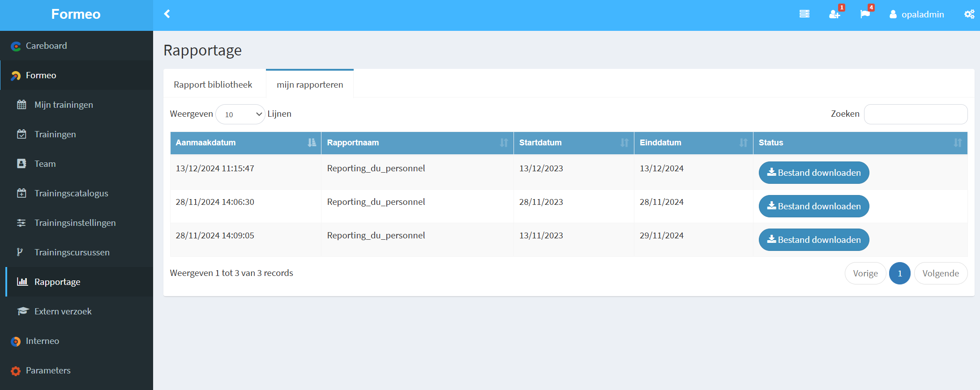Click the Status header text
This screenshot has width=980, height=390.
click(x=771, y=143)
